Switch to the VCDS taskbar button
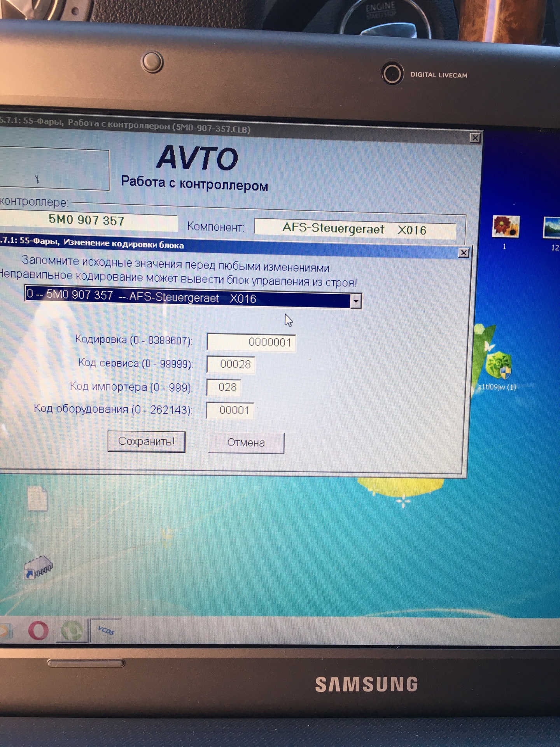This screenshot has width=560, height=747. [x=106, y=631]
